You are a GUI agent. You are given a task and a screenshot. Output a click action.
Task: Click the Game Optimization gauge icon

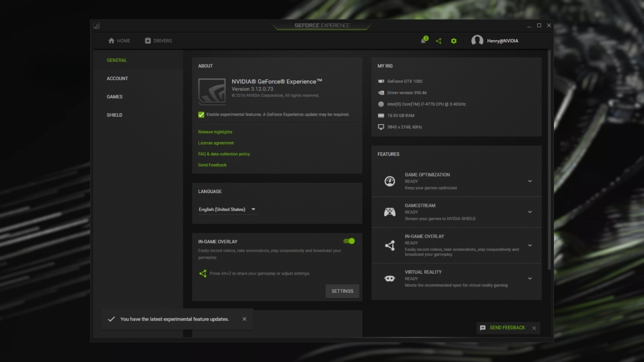pyautogui.click(x=390, y=181)
